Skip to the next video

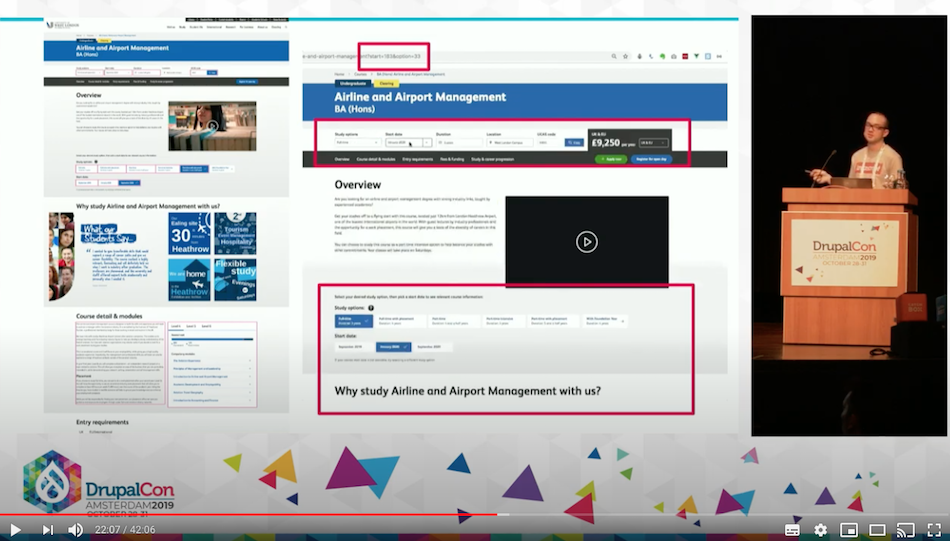point(47,529)
